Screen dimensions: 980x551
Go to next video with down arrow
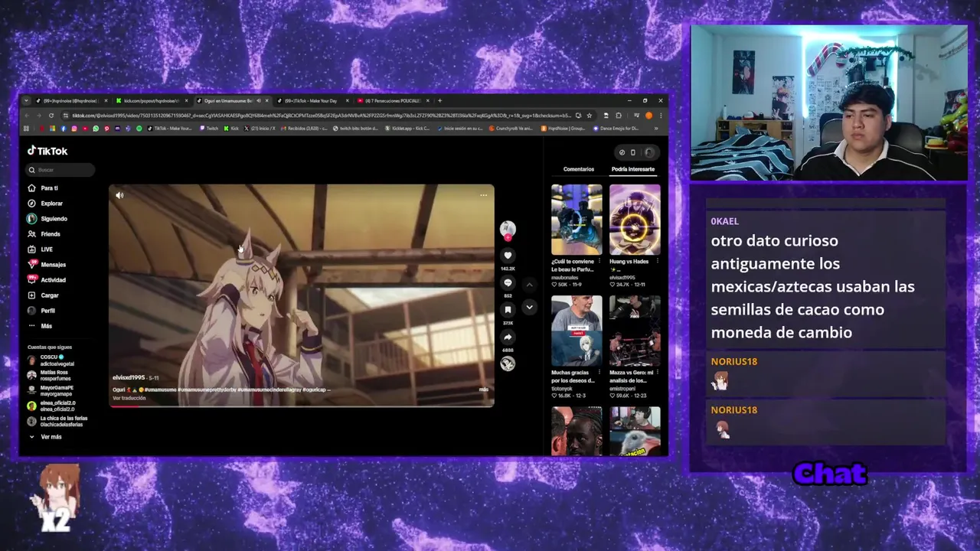[529, 308]
